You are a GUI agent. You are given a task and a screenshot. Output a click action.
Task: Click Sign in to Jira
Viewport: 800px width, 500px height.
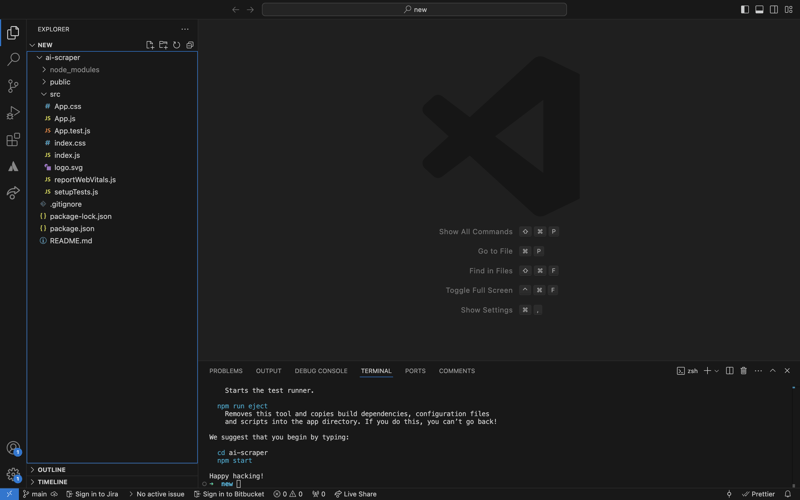pos(92,494)
